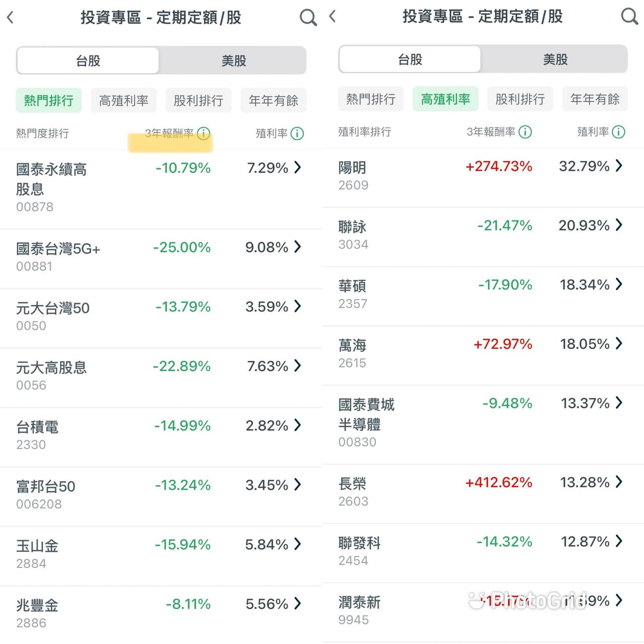Switch to 美股 tab in the right screenshot
The image size is (644, 644).
(x=555, y=59)
